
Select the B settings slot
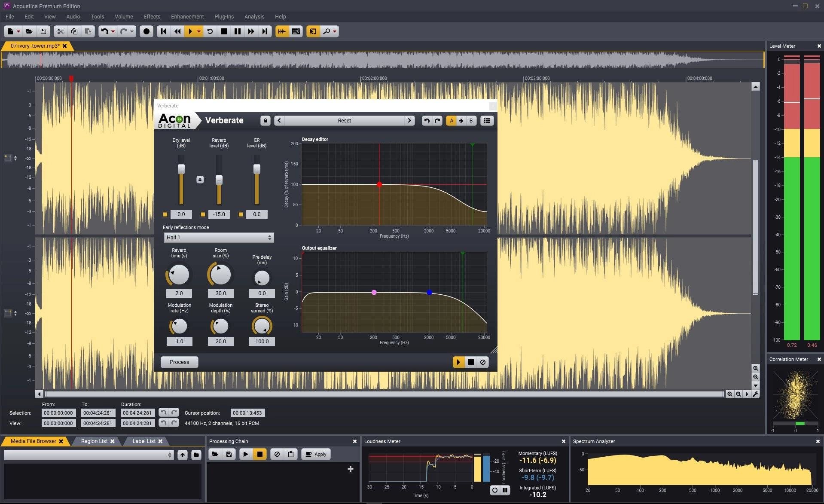click(x=471, y=121)
